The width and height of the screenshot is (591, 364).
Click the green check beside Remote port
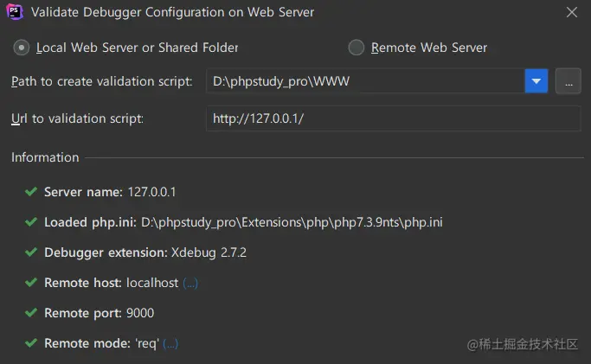click(x=31, y=313)
